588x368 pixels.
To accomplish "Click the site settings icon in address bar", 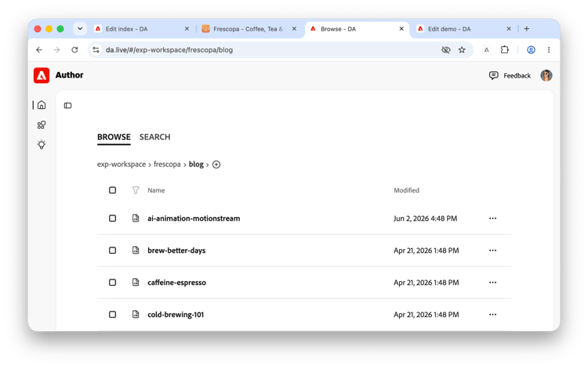I will [x=96, y=50].
